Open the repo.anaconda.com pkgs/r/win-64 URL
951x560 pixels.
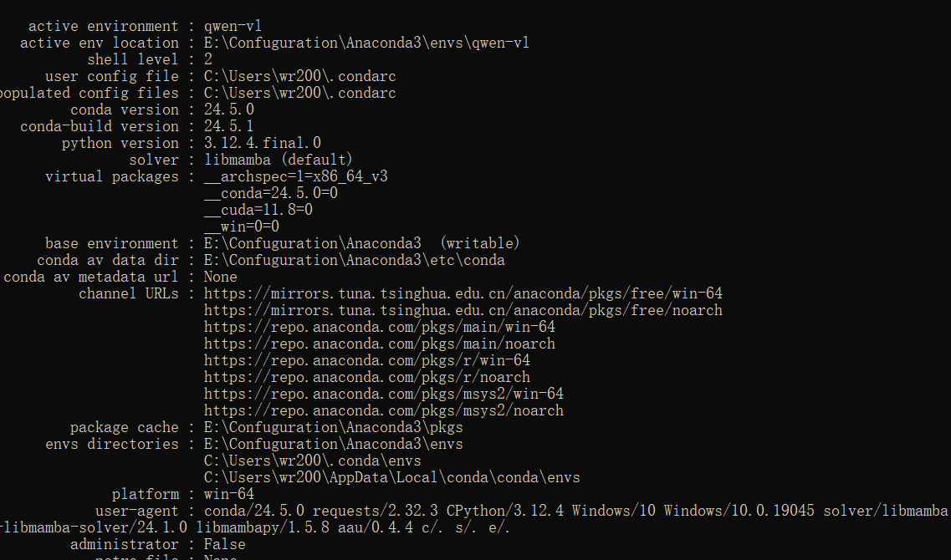click(x=367, y=360)
